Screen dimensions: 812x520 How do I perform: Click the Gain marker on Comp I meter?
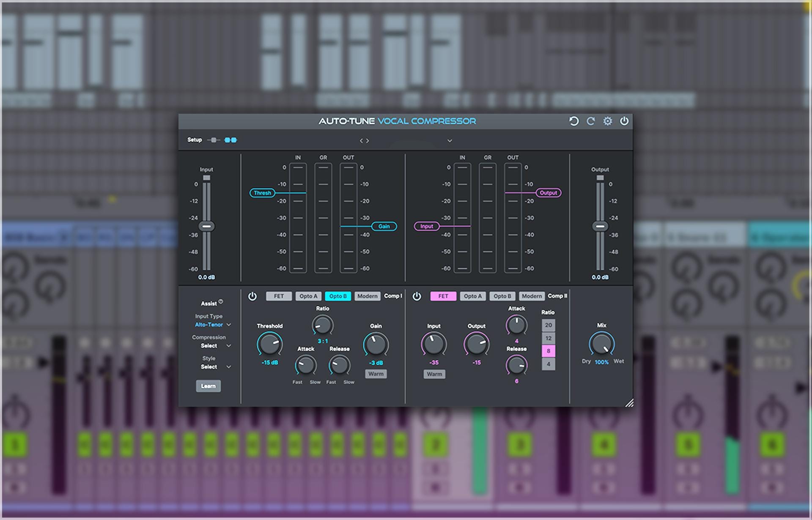tap(384, 226)
